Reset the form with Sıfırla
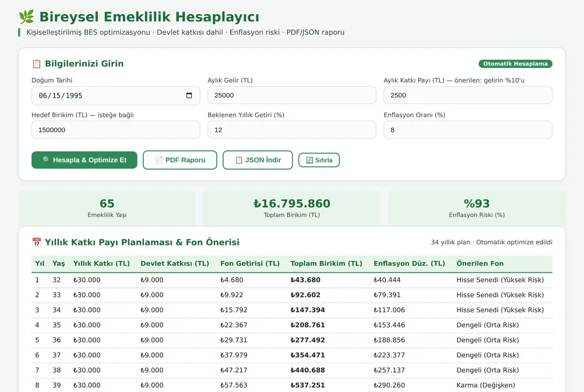Image resolution: width=584 pixels, height=392 pixels. tap(319, 160)
